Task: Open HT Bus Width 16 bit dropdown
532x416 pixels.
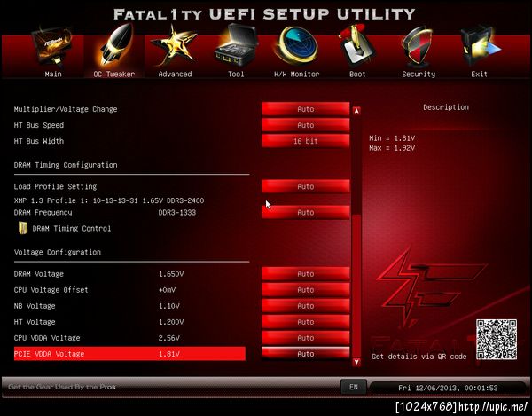Action: (305, 141)
